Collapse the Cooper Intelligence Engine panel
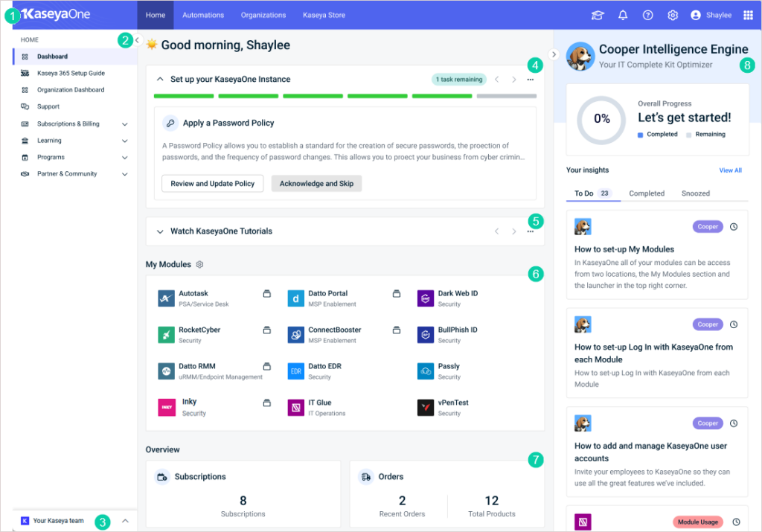This screenshot has height=532, width=762. click(x=554, y=54)
